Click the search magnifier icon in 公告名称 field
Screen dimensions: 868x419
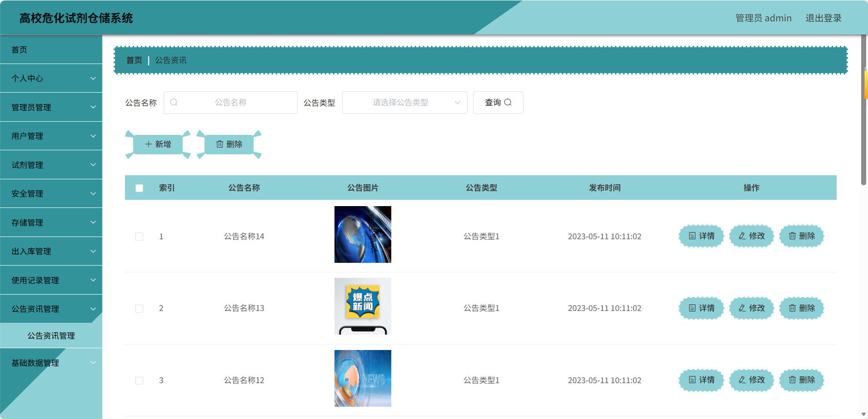pyautogui.click(x=174, y=103)
